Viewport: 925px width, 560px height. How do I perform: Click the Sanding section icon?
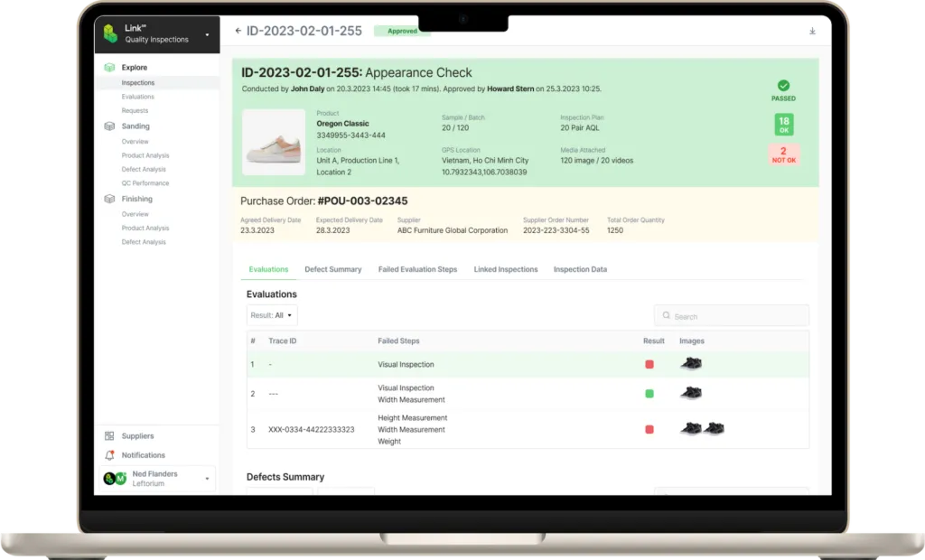pyautogui.click(x=109, y=126)
